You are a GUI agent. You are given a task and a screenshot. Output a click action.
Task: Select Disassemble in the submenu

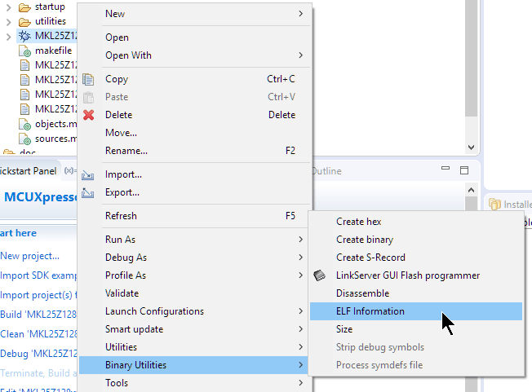click(x=416, y=293)
